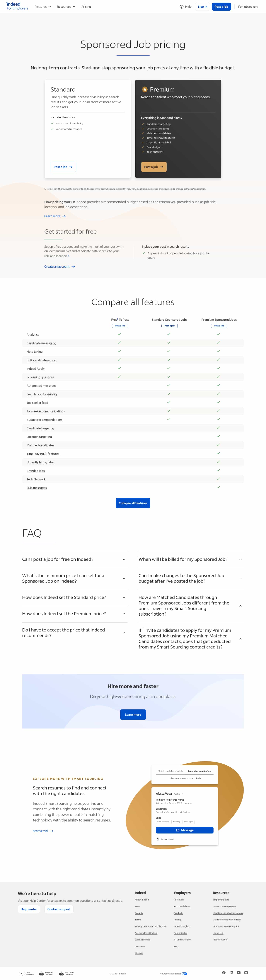Screen dimensions: 266x980
Task: Click Post a job in Premium card
Action: pos(154,167)
